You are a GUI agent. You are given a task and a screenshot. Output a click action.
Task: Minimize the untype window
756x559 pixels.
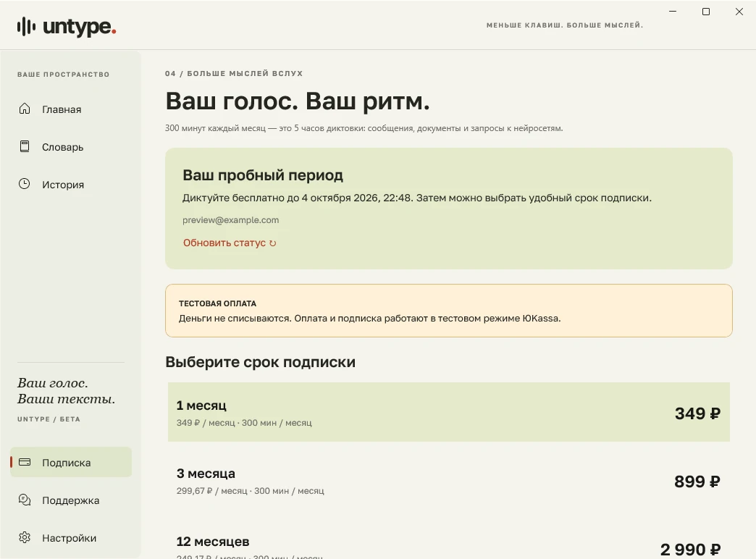tap(673, 11)
